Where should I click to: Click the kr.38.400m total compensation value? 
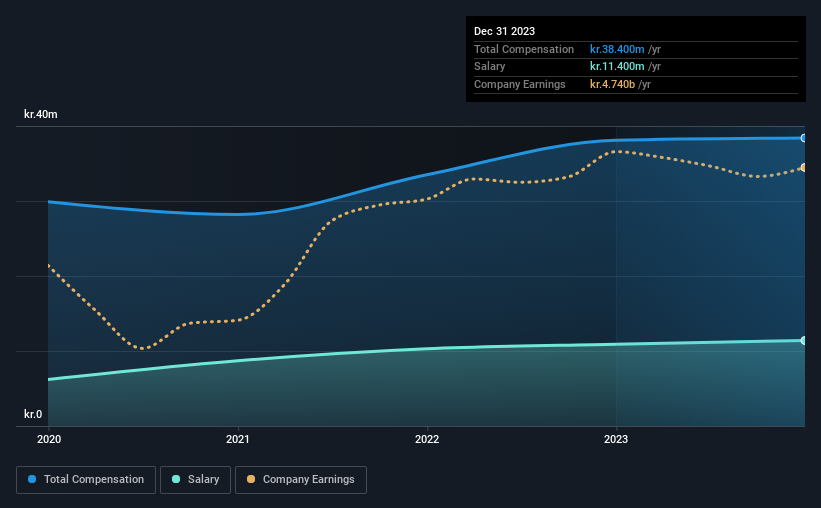coord(617,49)
